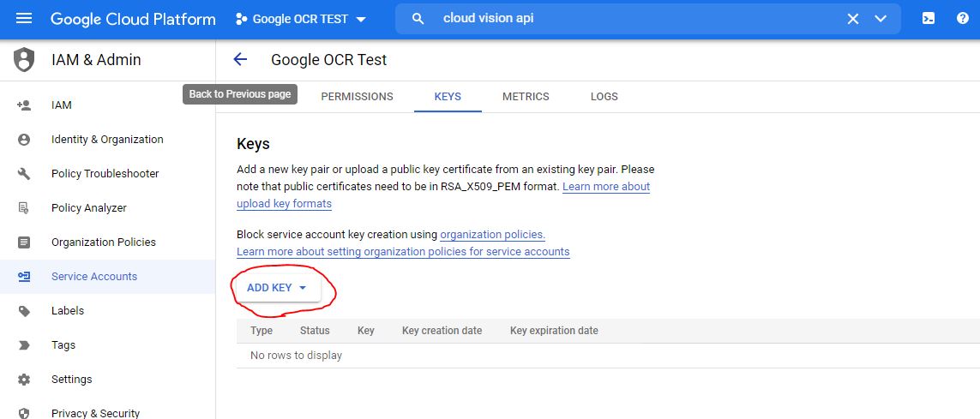The image size is (980, 419).
Task: Click the cloud vision api search field
Action: tap(634, 19)
